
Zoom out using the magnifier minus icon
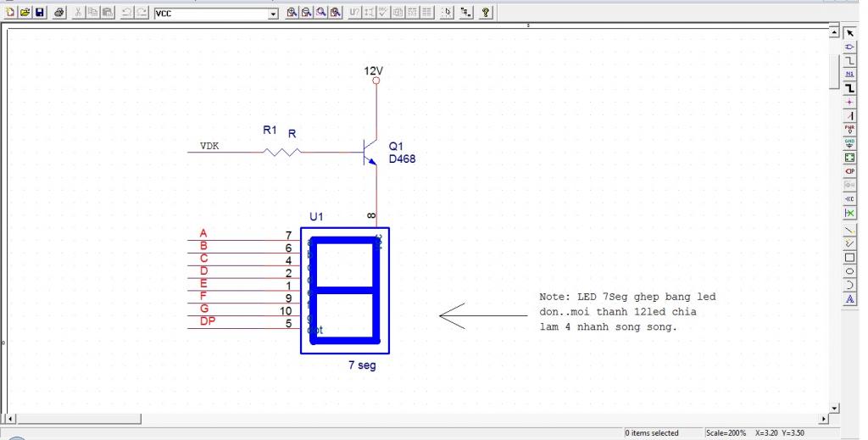(306, 12)
